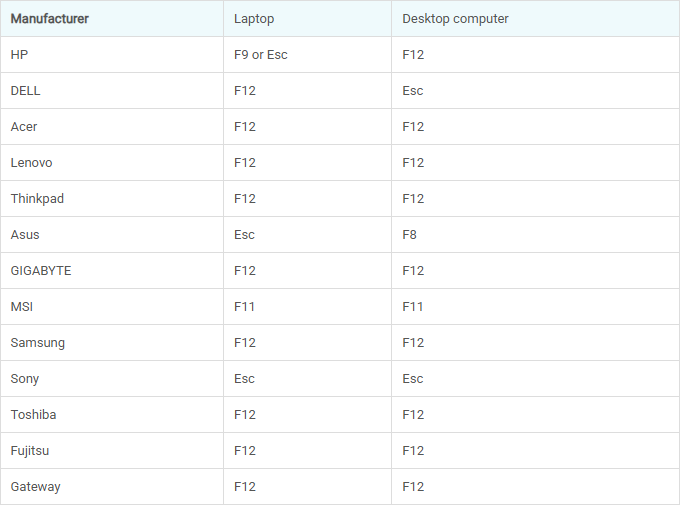Select the Samsung cell
The image size is (680, 506).
(x=38, y=343)
